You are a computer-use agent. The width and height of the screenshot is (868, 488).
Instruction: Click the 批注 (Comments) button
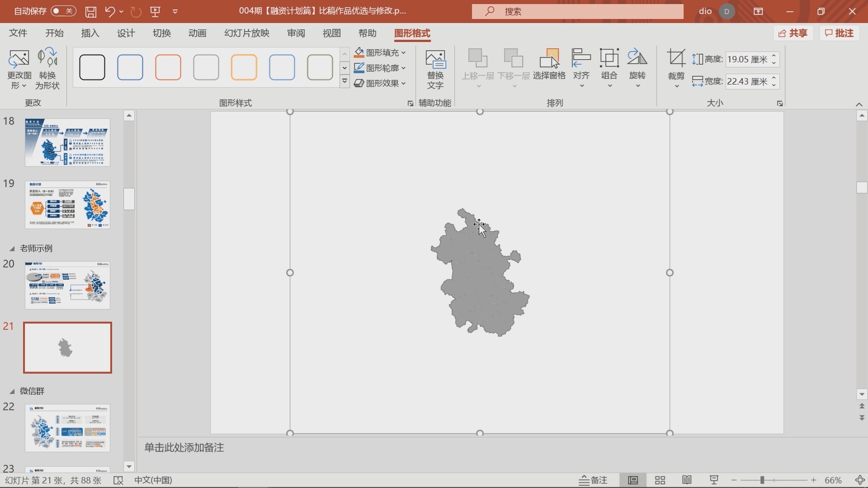point(840,33)
